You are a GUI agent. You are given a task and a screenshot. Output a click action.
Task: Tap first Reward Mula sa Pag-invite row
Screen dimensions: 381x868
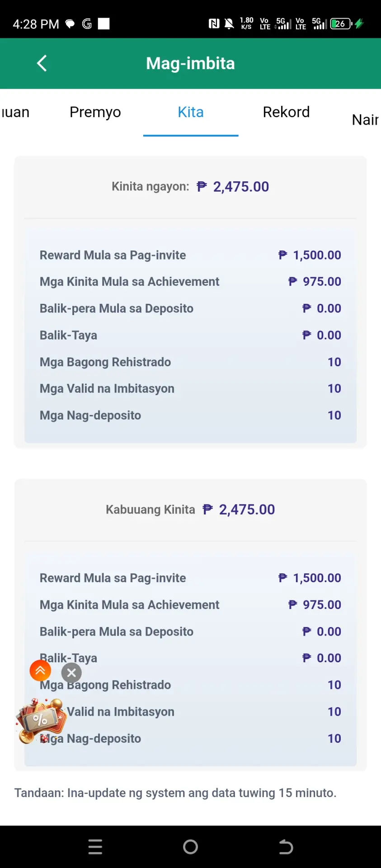point(190,255)
